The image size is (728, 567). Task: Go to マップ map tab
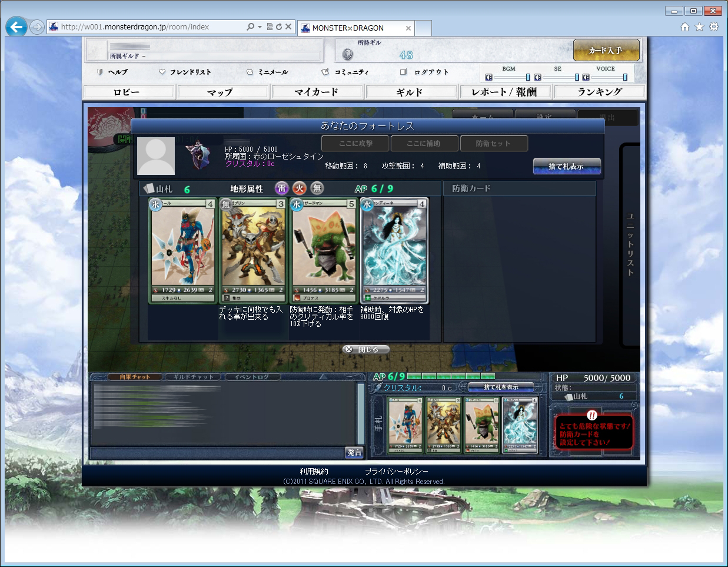(223, 92)
